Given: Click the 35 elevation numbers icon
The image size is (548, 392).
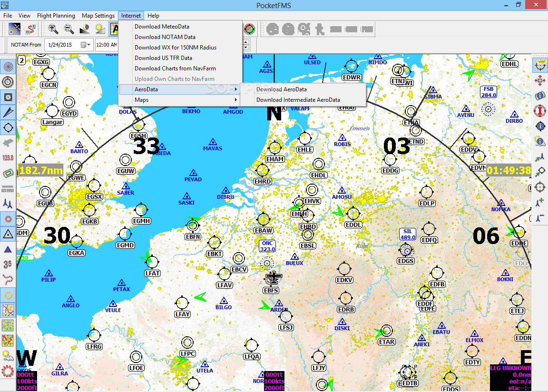Looking at the screenshot, I should coord(8,265).
